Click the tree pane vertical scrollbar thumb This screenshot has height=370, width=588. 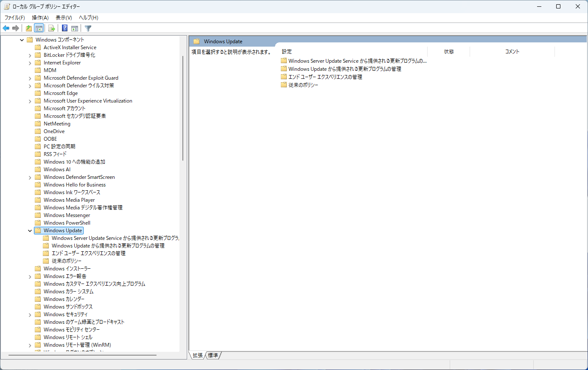coord(183,108)
